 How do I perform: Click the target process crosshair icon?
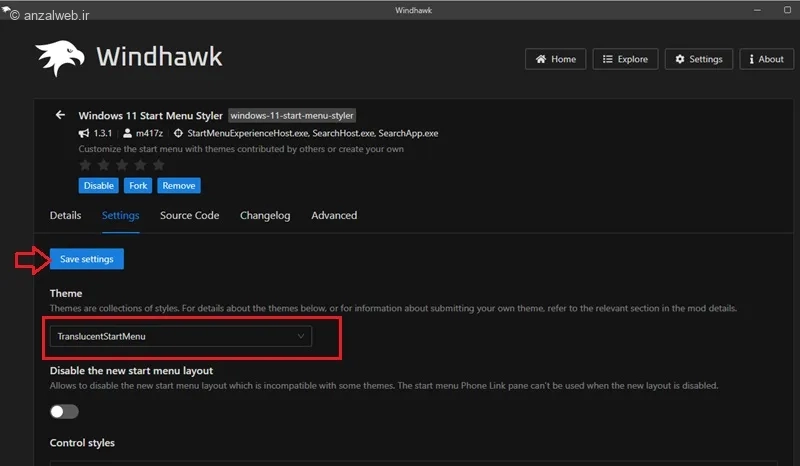(178, 133)
